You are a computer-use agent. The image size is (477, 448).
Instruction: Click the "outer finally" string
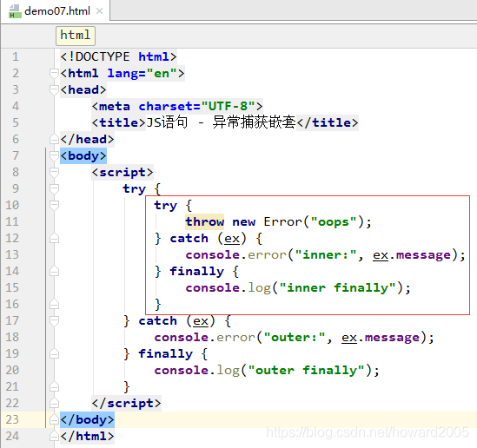[x=306, y=370]
